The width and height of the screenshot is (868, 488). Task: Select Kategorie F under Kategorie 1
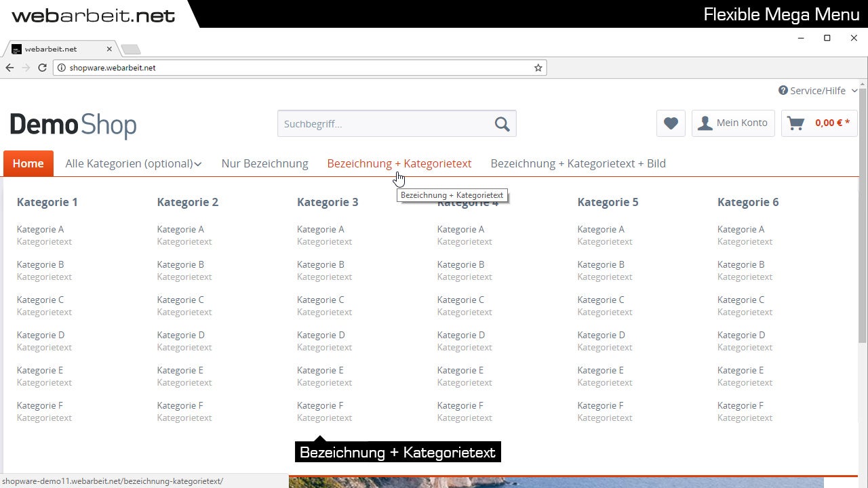coord(40,405)
